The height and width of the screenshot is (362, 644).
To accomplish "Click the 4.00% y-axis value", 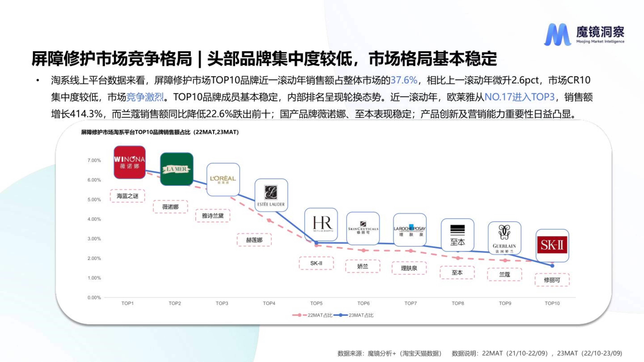I will click(94, 219).
